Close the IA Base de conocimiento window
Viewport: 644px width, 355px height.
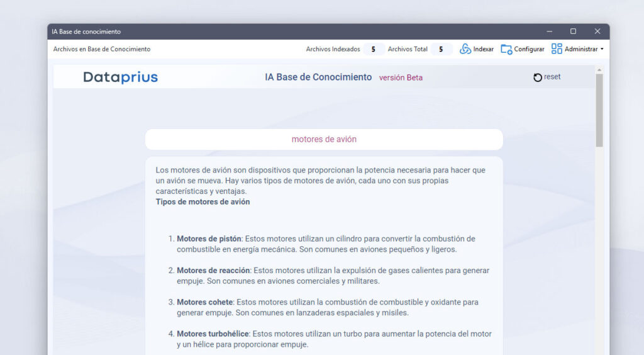597,31
